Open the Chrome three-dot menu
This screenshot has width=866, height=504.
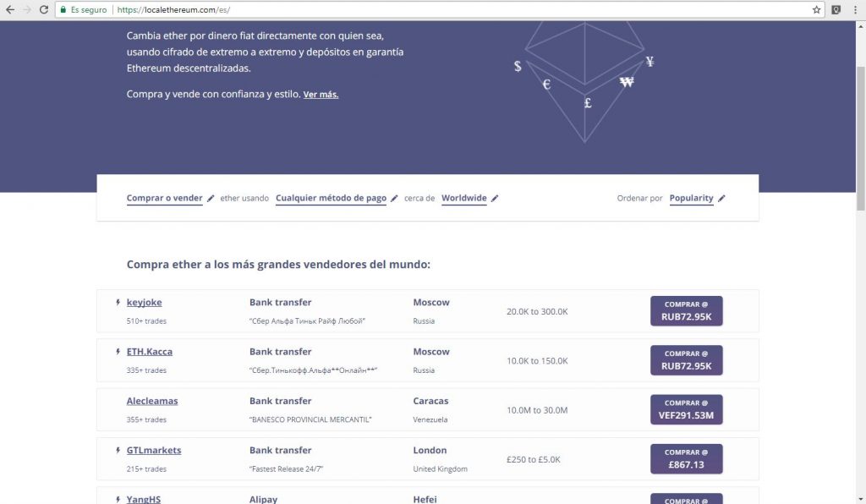click(855, 10)
